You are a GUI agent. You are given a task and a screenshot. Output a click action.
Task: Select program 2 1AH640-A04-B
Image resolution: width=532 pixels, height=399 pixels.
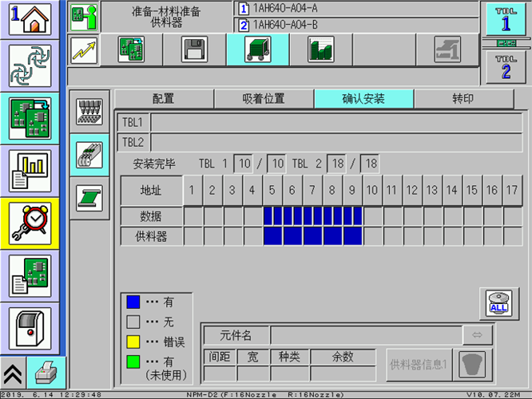(x=355, y=25)
